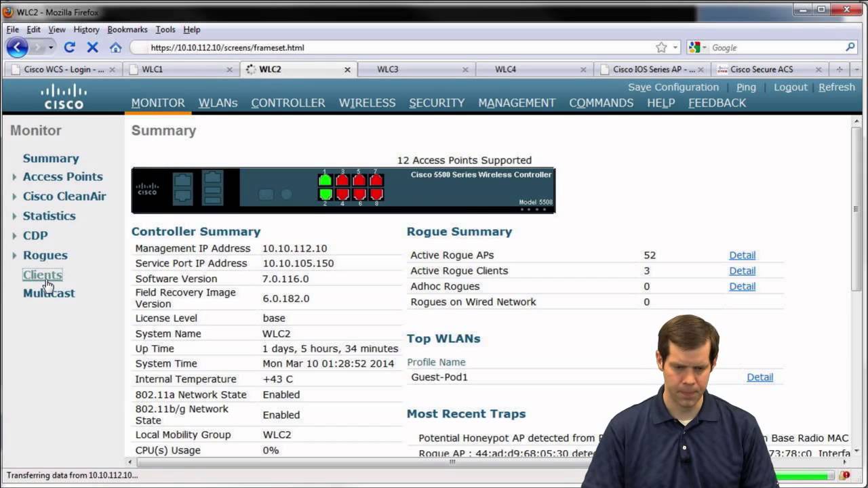Open a new tab with plus icon

coord(840,69)
